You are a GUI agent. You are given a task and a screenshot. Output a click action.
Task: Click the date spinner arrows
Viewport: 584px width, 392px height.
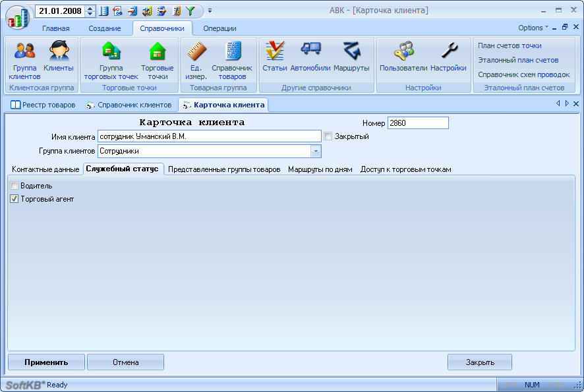click(90, 11)
